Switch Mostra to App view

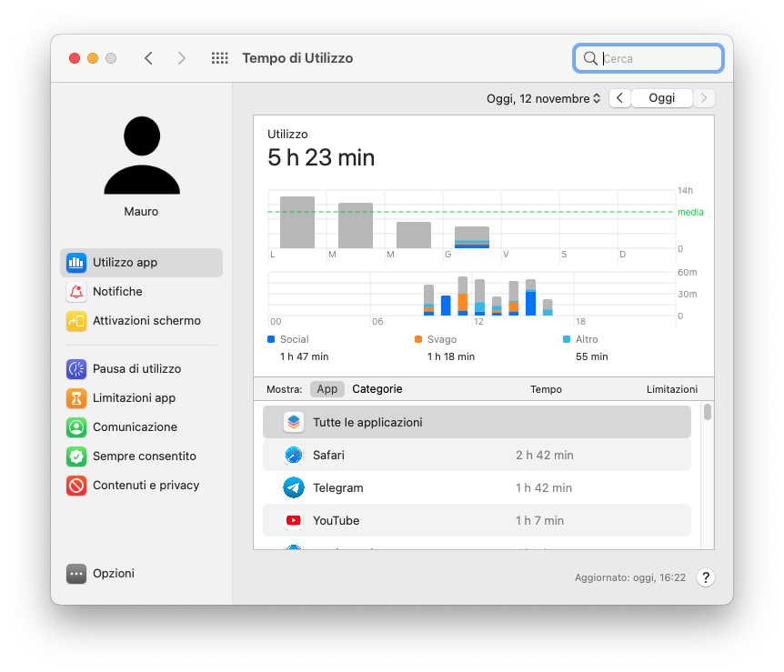(327, 389)
